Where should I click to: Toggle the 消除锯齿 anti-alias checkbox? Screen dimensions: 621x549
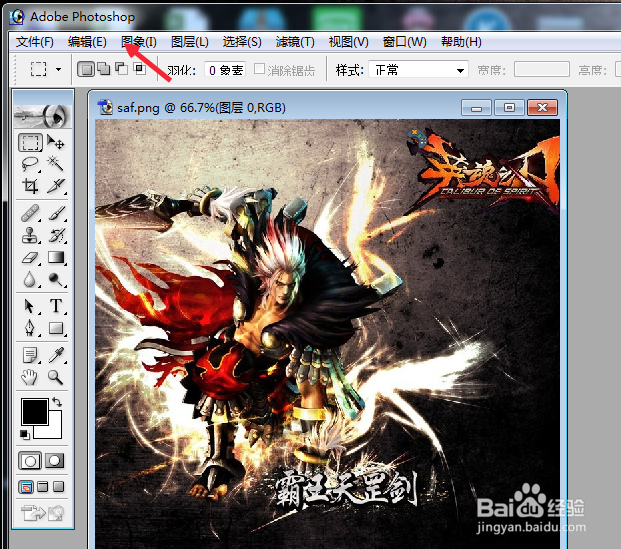pyautogui.click(x=259, y=69)
